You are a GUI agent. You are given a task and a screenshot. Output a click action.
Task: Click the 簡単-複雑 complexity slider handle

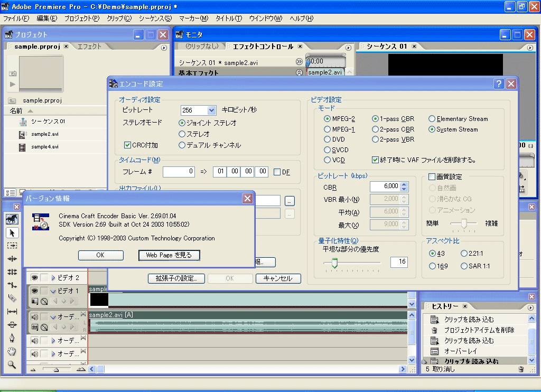(464, 223)
